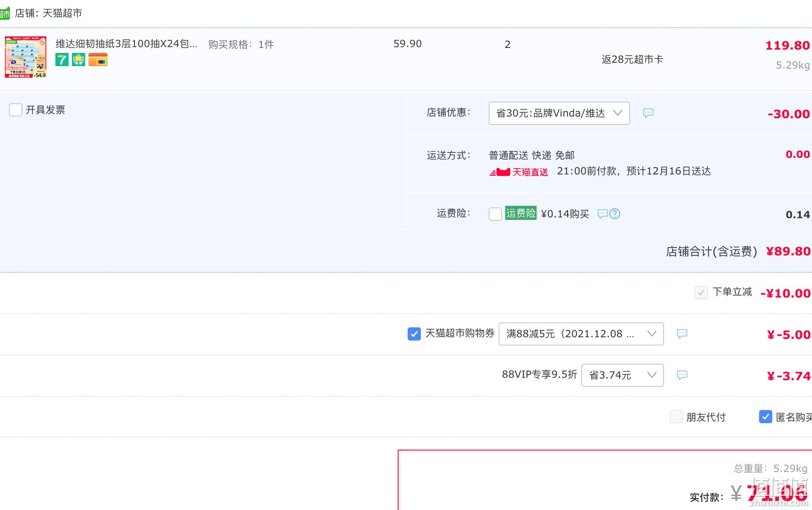Screen dimensions: 812x510
Task: Click message icon beside 满88减5元 dropdown
Action: click(x=682, y=334)
